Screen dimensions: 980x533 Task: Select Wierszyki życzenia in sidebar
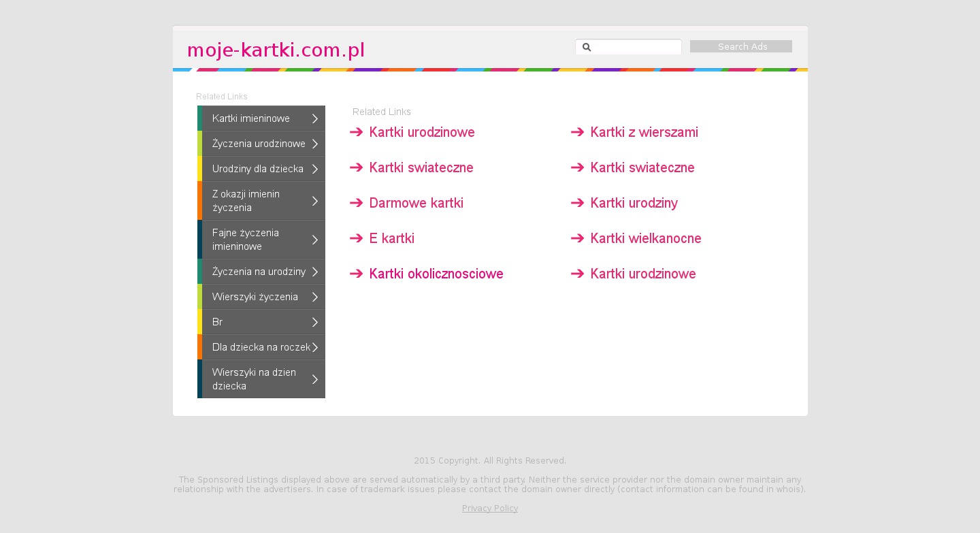255,297
